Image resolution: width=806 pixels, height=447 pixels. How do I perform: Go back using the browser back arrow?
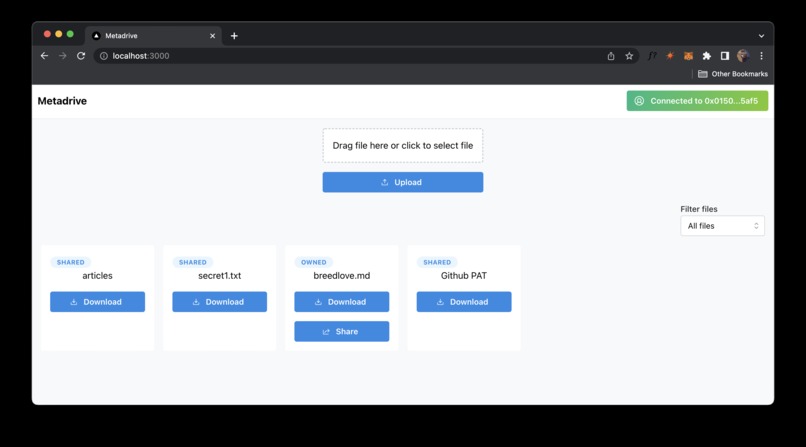point(44,56)
